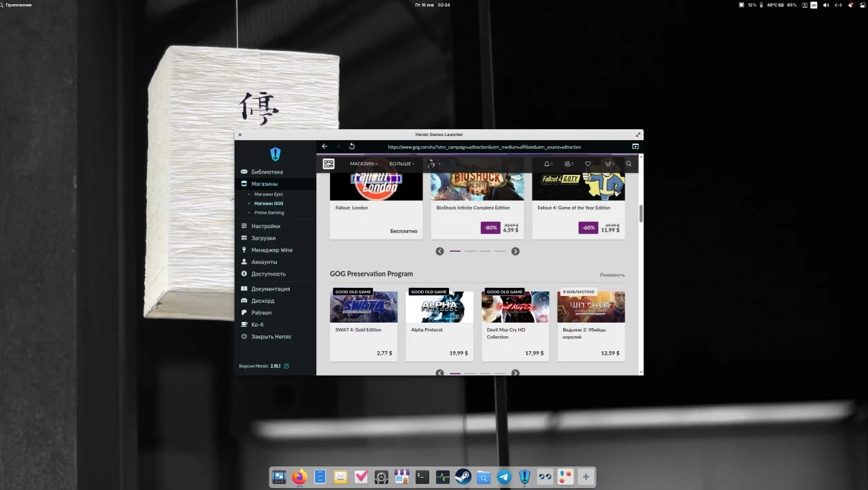This screenshot has width=868, height=490.
Task: Open Prime Gaming store
Action: tap(269, 212)
